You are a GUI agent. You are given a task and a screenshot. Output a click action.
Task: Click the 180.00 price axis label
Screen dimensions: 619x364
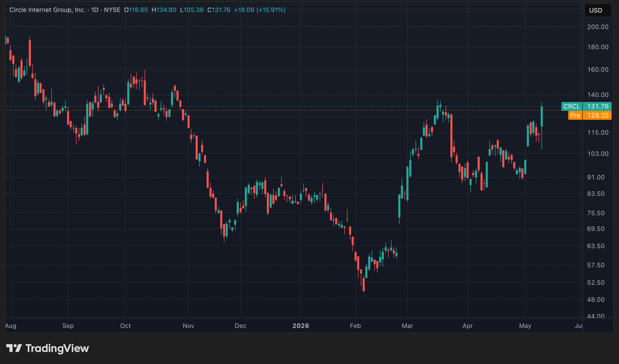pos(598,47)
